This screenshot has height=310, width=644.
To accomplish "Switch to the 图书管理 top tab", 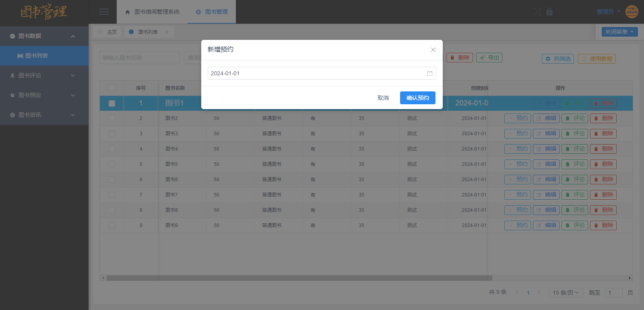I will point(212,12).
